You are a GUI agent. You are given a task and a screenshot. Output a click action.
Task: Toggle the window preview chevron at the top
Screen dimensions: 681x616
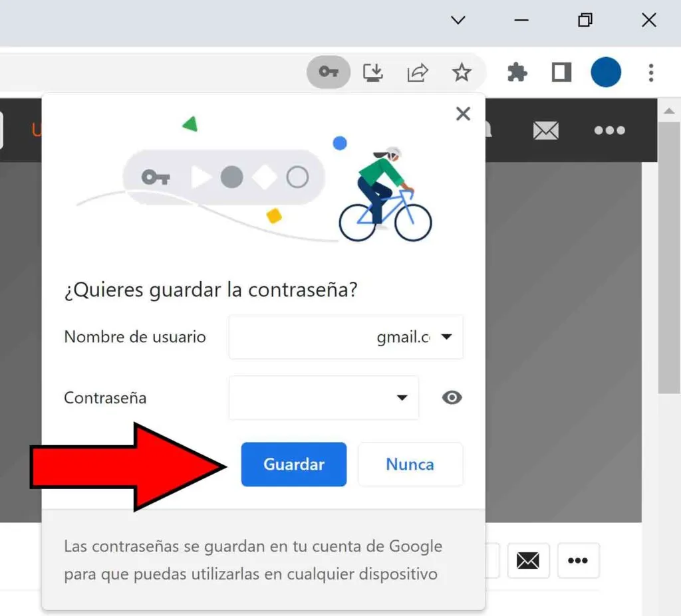[x=458, y=20]
